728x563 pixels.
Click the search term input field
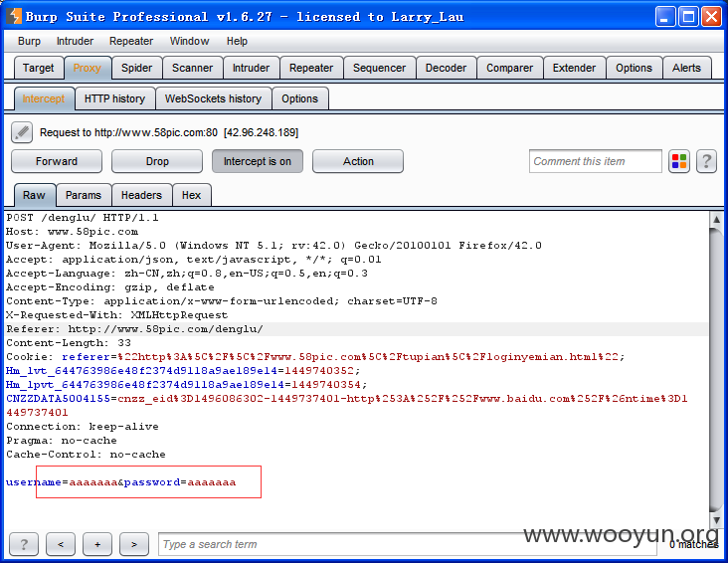[x=407, y=544]
